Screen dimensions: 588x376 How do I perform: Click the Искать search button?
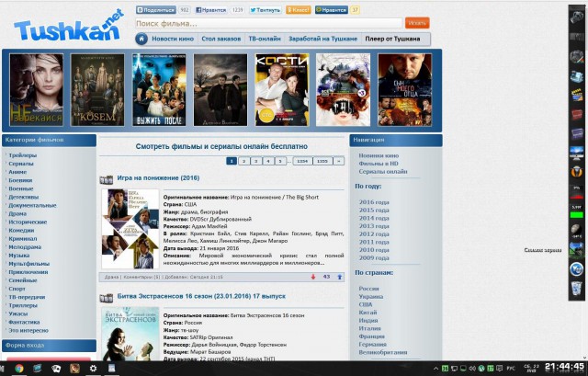pos(417,23)
